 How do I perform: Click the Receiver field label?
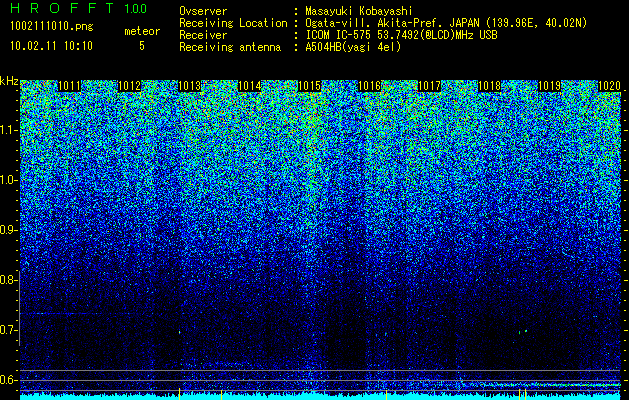coord(203,35)
